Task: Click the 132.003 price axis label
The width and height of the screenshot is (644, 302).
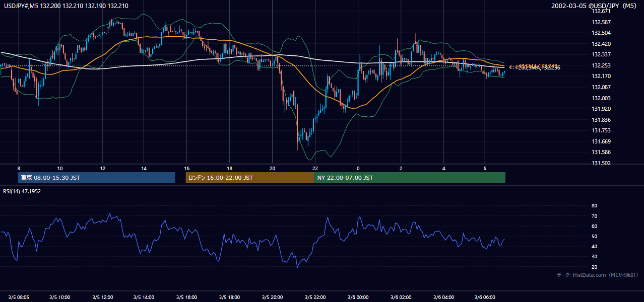Action: [x=601, y=98]
